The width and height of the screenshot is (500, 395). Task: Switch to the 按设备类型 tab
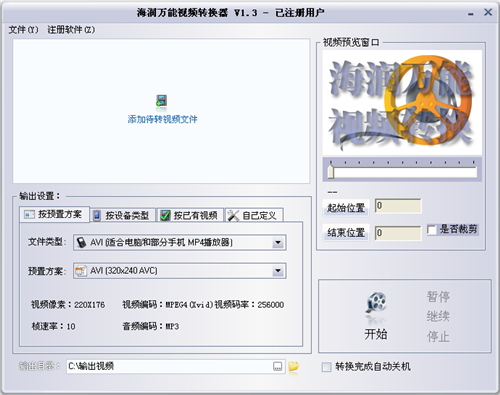[122, 215]
